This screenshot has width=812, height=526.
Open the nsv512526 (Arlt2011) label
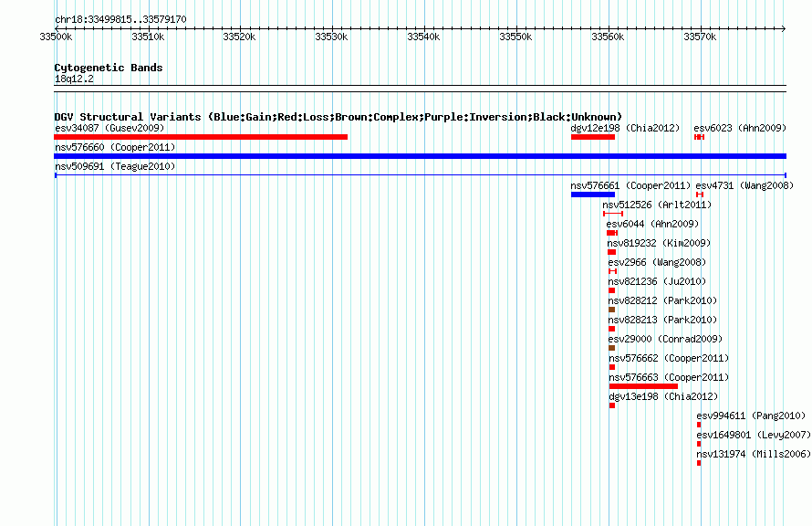coord(657,205)
